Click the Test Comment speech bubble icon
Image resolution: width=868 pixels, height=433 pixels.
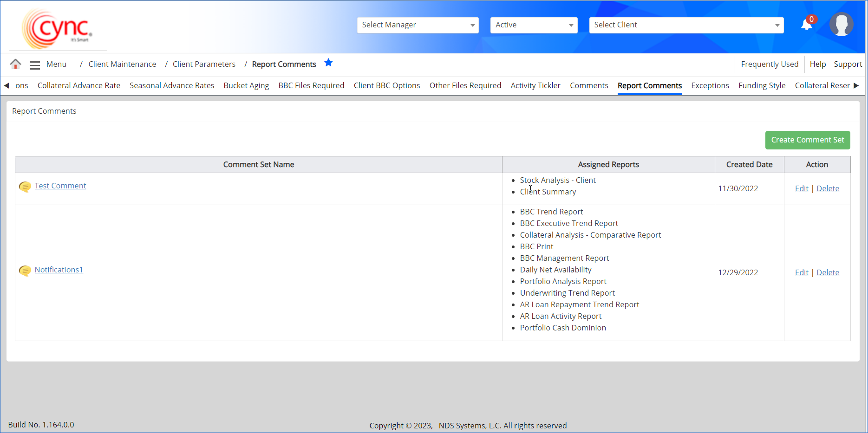[25, 187]
